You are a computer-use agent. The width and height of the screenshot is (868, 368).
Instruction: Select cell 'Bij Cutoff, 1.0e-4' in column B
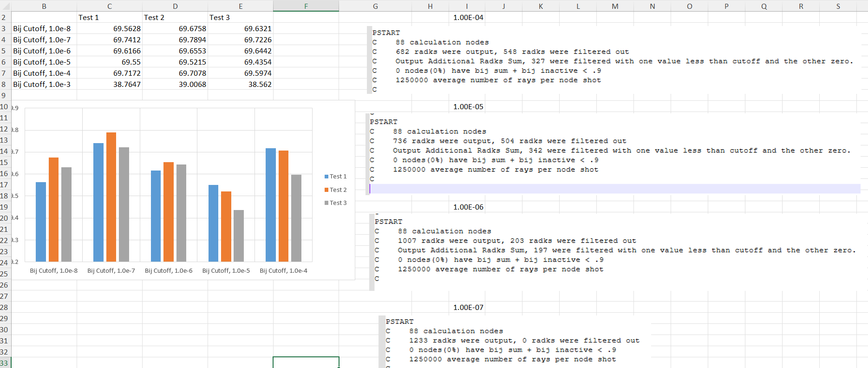[x=44, y=73]
